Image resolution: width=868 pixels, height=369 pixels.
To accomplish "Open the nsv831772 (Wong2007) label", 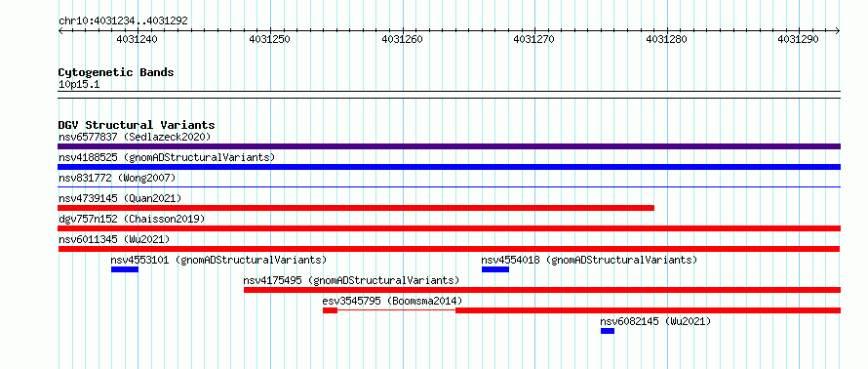I will tap(117, 178).
